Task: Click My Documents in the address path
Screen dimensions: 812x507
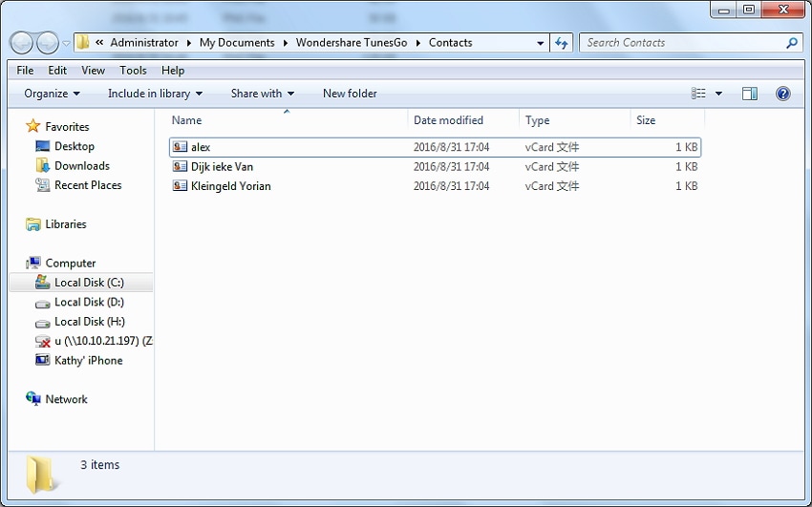Action: 237,43
